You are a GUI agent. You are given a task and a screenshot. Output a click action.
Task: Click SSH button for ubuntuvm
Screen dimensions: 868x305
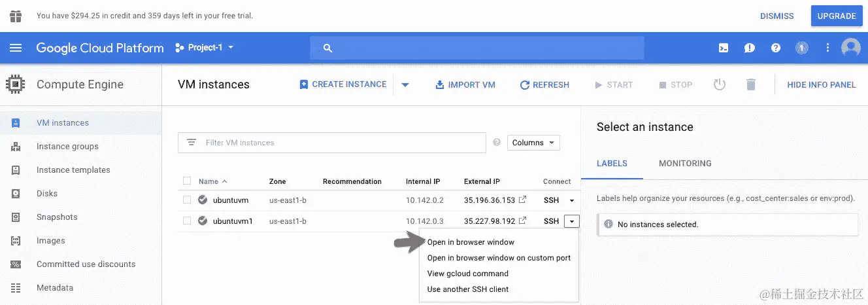[551, 200]
